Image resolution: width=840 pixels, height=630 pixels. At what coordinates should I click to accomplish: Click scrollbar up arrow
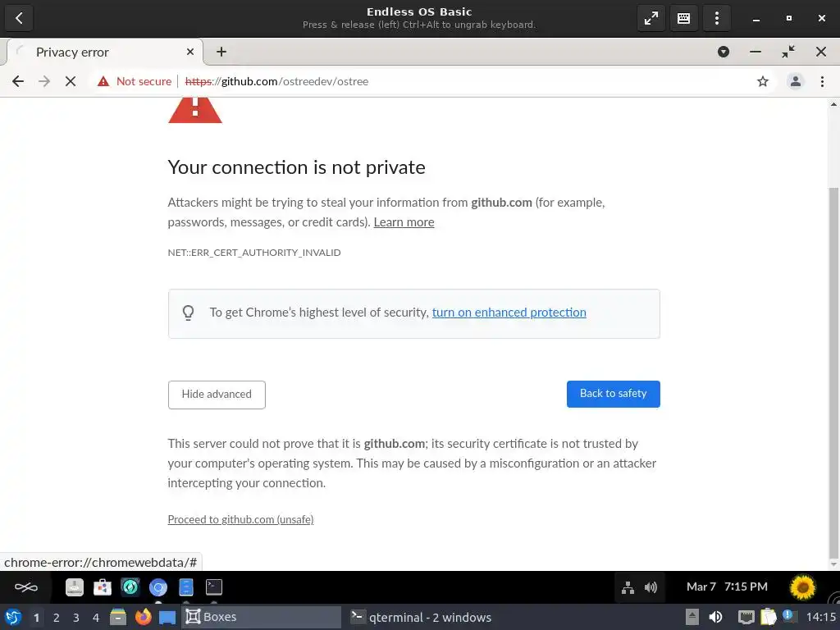click(x=833, y=104)
